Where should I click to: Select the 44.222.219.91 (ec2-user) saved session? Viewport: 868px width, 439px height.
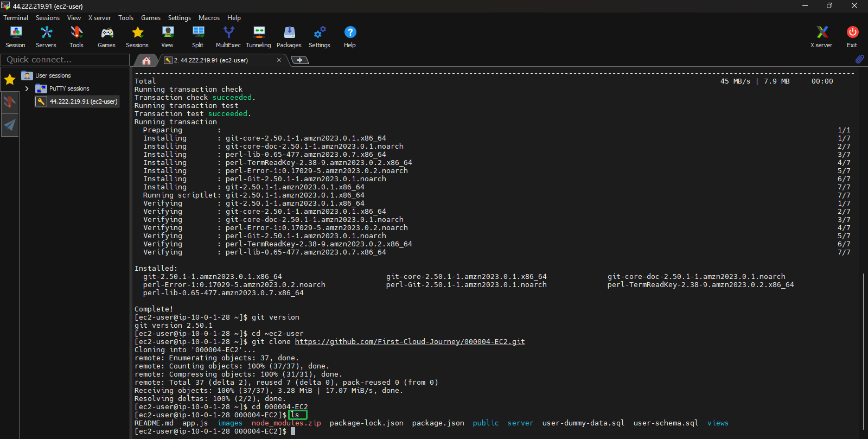(x=77, y=101)
